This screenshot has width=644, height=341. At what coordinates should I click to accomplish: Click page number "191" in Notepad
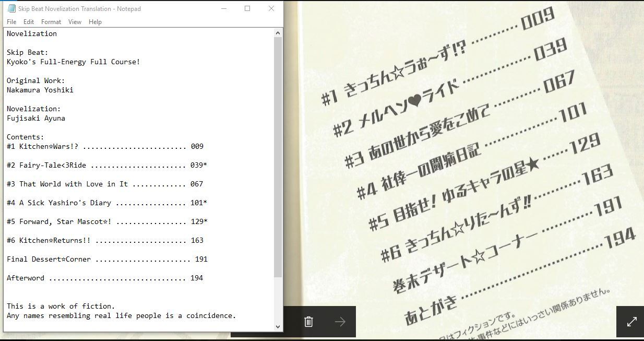pyautogui.click(x=201, y=259)
